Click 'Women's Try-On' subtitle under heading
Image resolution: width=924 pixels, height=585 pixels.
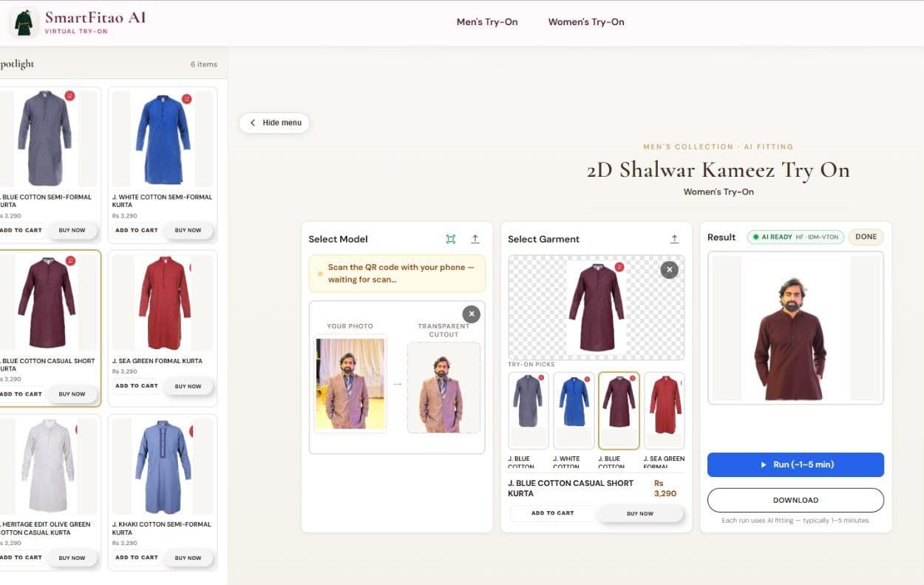(x=719, y=192)
